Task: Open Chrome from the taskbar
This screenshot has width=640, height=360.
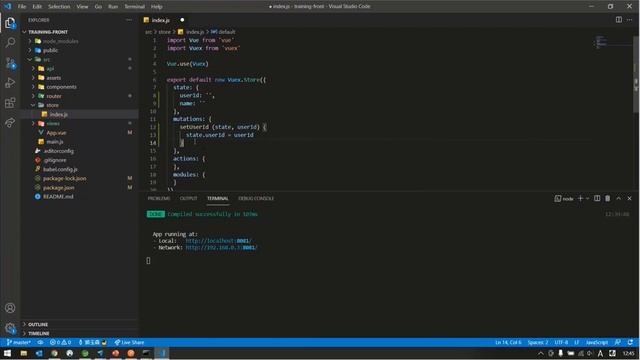Action: [x=54, y=353]
